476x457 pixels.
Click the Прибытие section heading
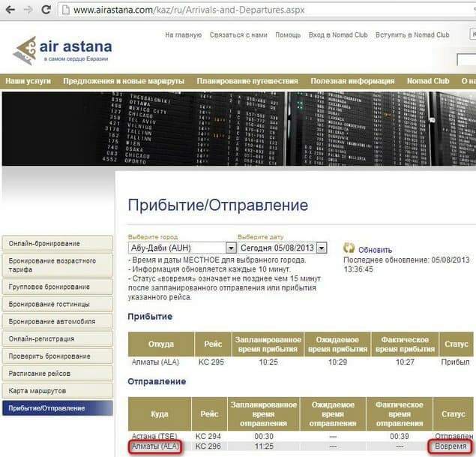point(150,317)
